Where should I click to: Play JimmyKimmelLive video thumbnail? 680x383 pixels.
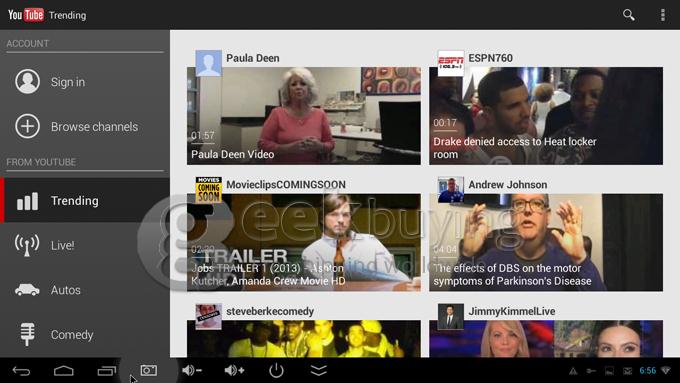pyautogui.click(x=546, y=339)
